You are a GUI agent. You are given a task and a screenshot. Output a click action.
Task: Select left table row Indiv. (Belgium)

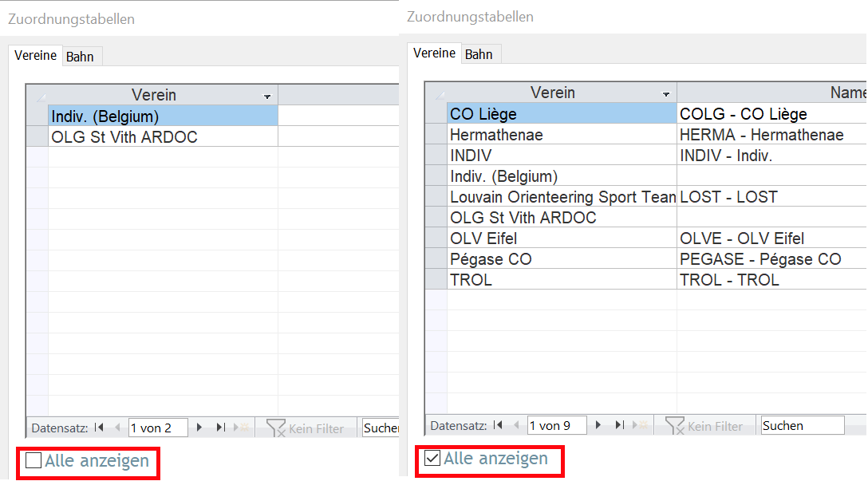(x=163, y=116)
